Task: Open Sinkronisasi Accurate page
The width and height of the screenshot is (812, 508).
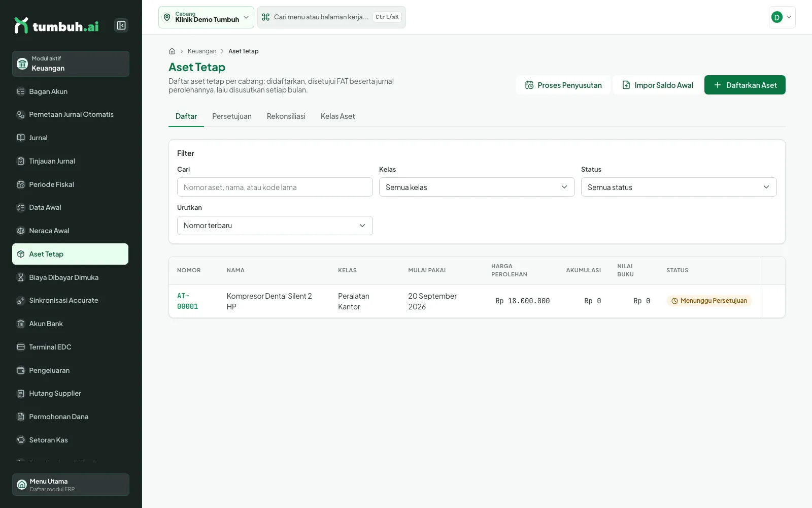Action: coord(70,300)
